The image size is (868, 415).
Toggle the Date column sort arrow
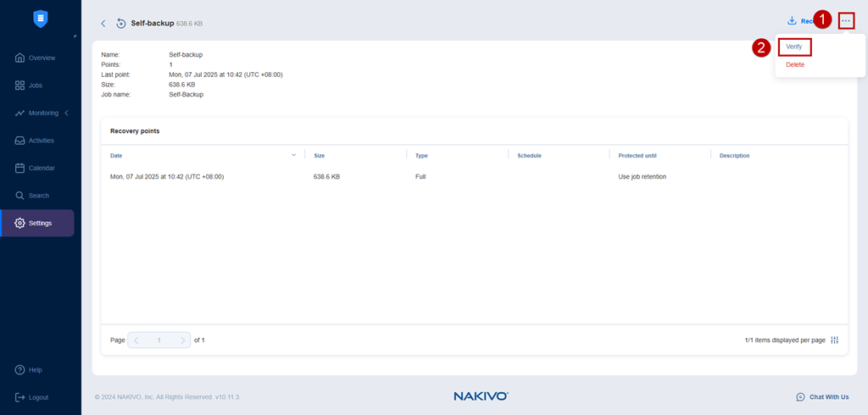(x=294, y=156)
